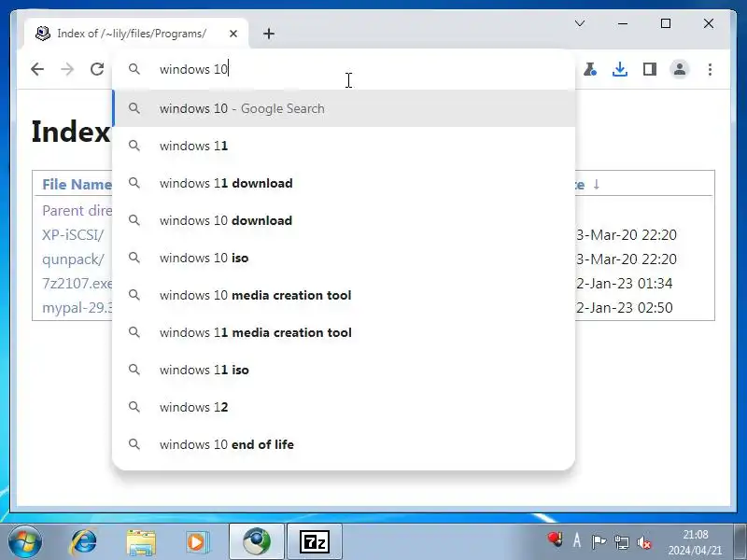Open the three-dot browser menu
The height and width of the screenshot is (560, 747).
[710, 69]
